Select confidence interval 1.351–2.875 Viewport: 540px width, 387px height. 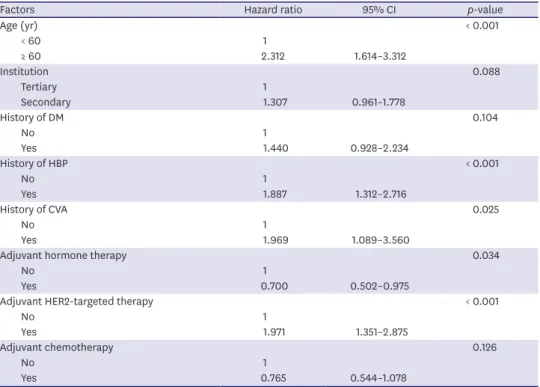point(382,332)
